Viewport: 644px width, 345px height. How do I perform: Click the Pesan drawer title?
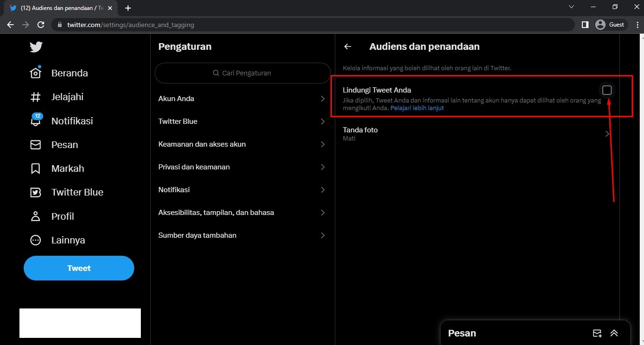tap(462, 333)
